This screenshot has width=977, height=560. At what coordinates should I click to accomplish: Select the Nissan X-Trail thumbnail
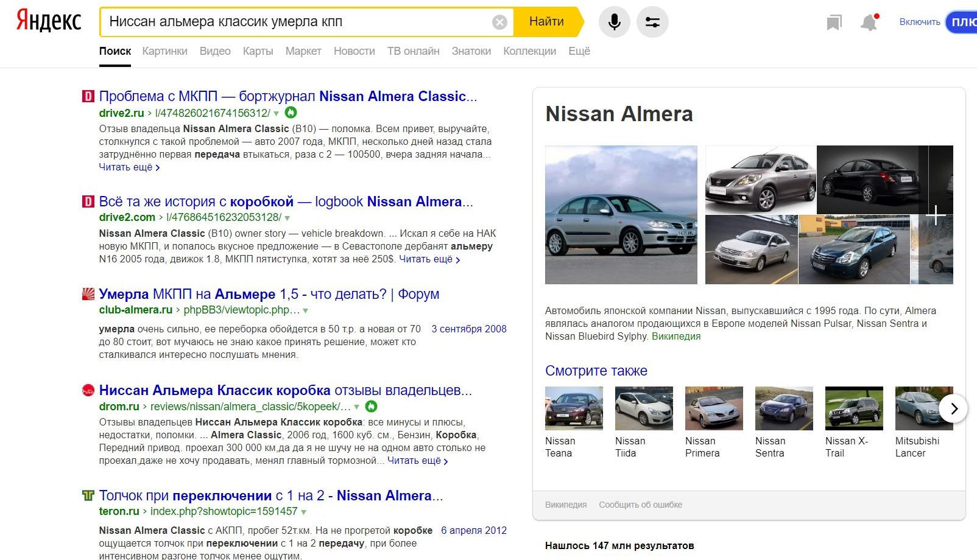tap(854, 408)
